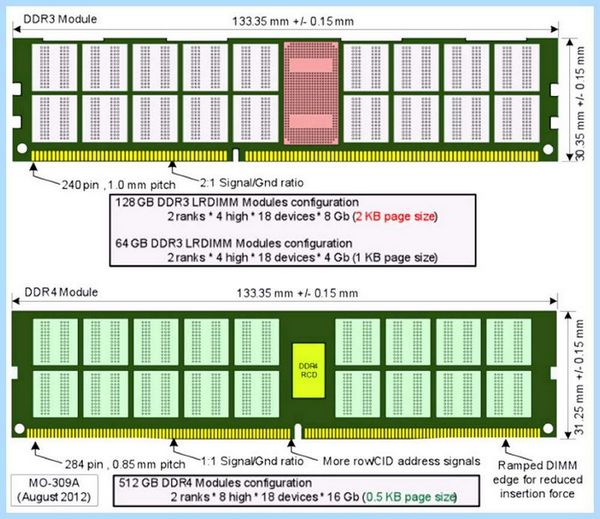Click the pink DDR3 memory buffer chip

(x=311, y=93)
